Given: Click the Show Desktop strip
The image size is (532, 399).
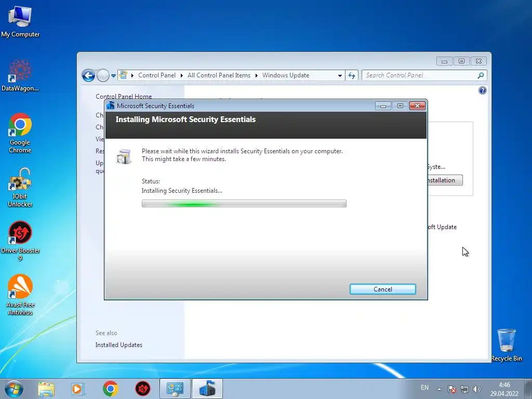Looking at the screenshot, I should pos(528,389).
